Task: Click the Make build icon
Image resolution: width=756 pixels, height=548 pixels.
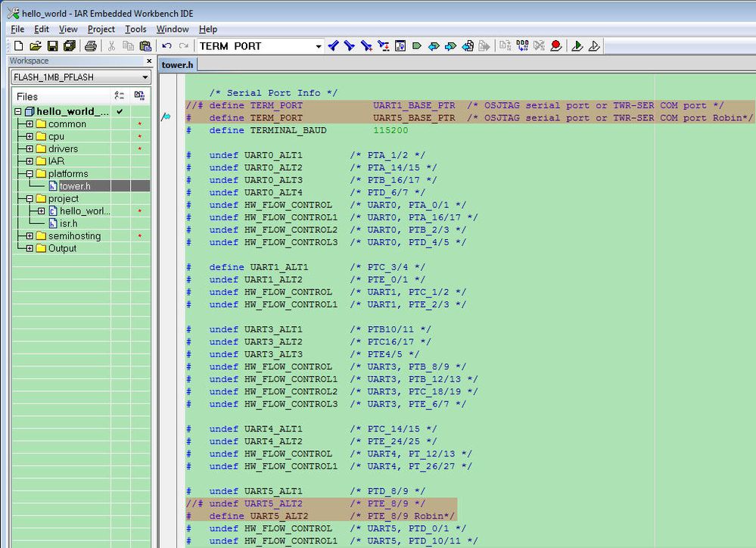Action: click(522, 46)
